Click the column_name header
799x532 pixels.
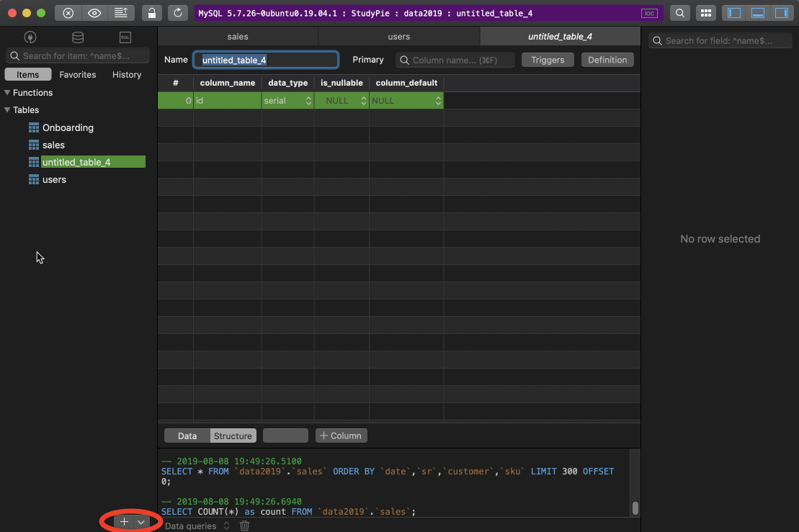coord(227,83)
